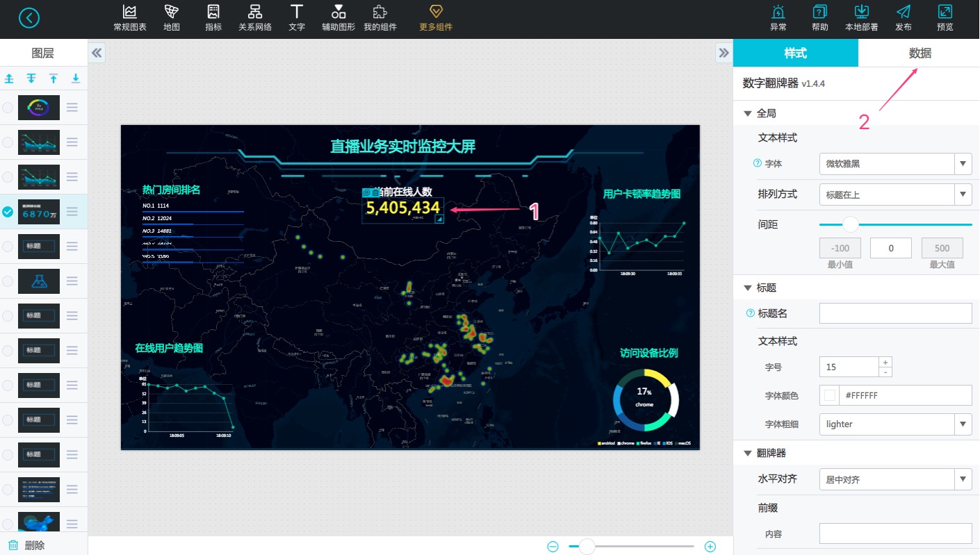The image size is (980, 555).
Task: Open the 地图 map components
Action: [x=172, y=18]
